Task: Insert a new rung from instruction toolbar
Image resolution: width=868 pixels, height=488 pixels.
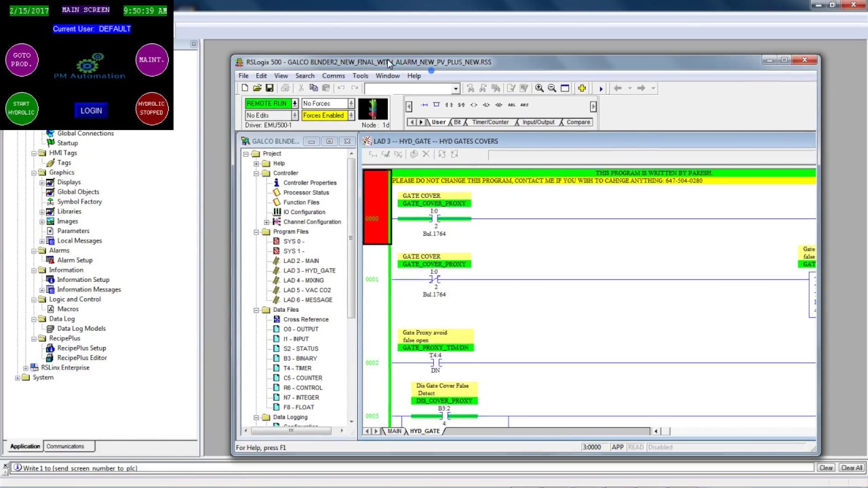Action: click(425, 105)
